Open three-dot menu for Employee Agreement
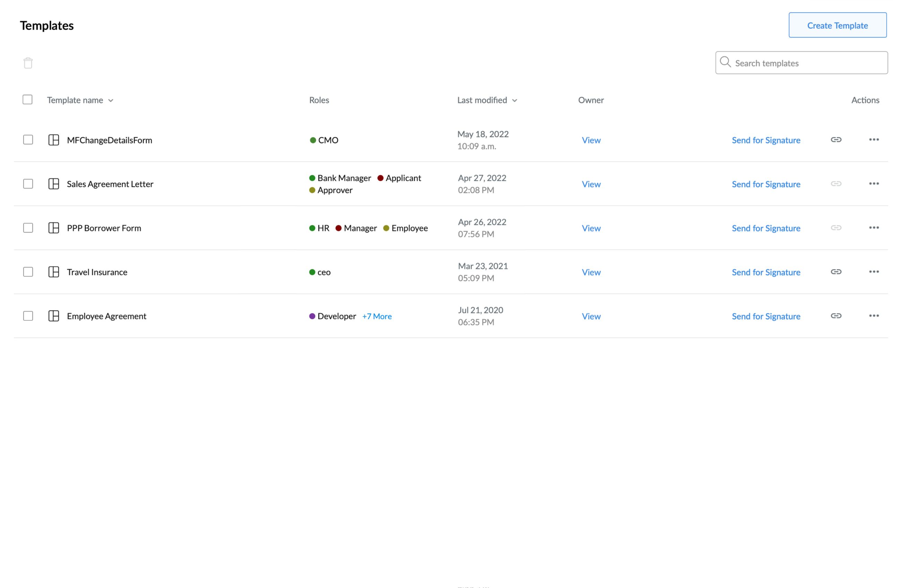This screenshot has height=588, width=901. [874, 315]
